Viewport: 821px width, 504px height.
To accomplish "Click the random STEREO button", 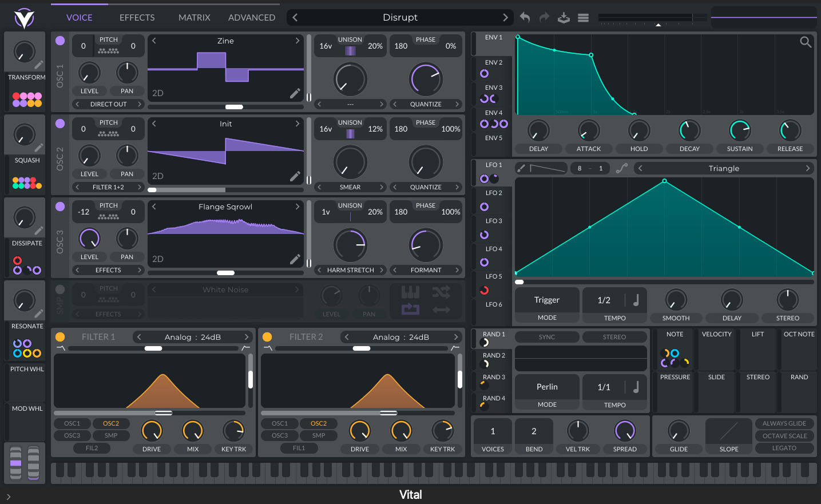I will (614, 337).
